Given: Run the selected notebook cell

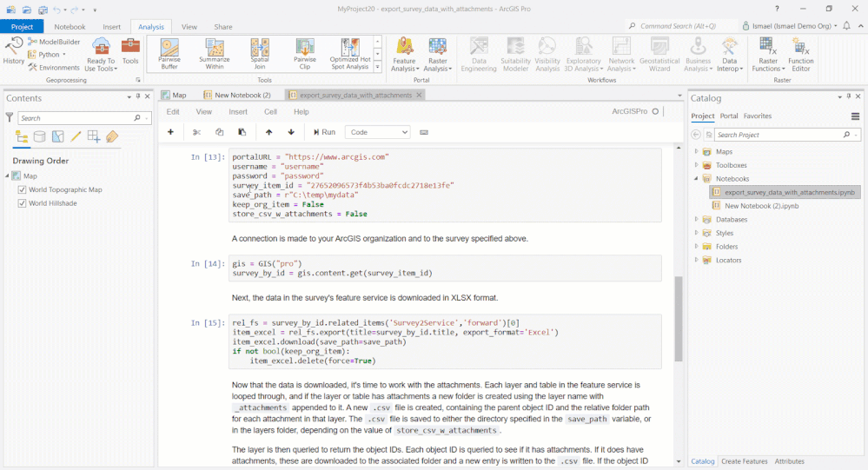Looking at the screenshot, I should 324,132.
